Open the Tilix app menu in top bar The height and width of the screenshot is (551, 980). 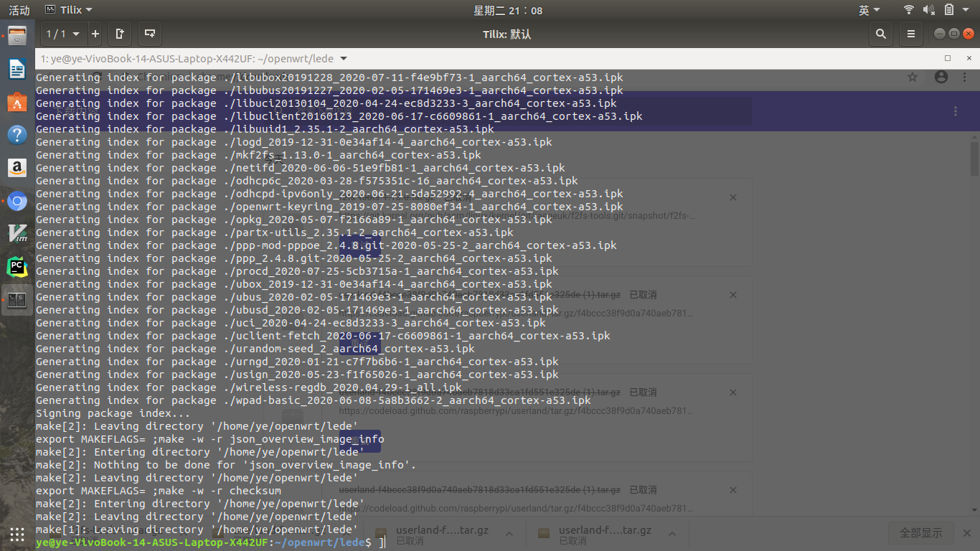click(69, 10)
